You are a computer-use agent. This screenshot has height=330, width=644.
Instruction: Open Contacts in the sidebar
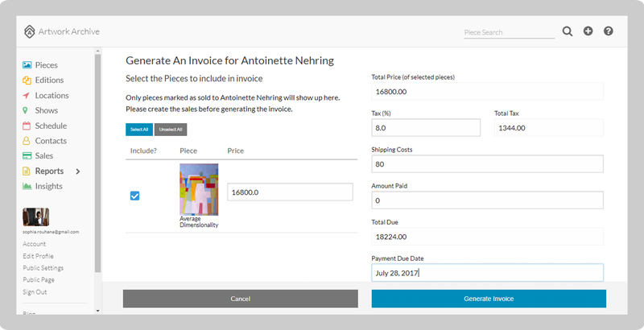(51, 141)
